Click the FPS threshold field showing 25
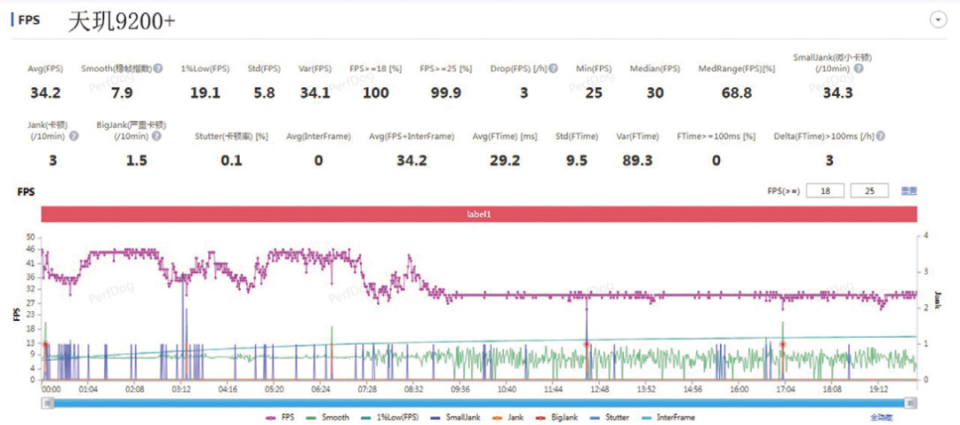 [869, 191]
